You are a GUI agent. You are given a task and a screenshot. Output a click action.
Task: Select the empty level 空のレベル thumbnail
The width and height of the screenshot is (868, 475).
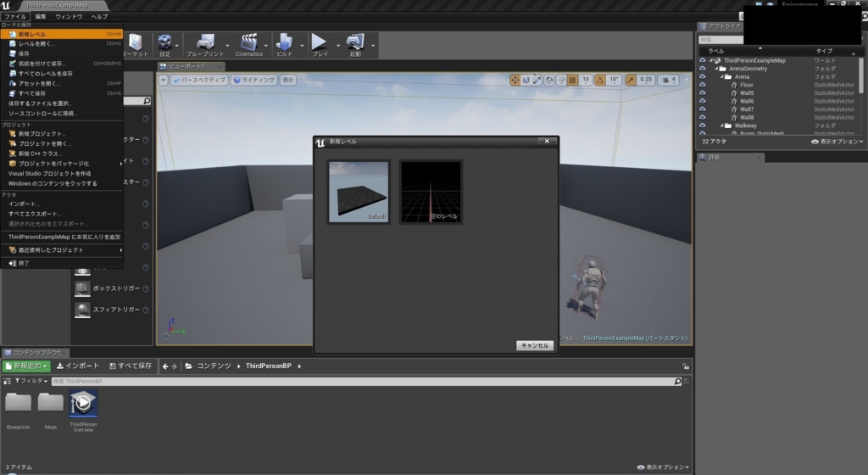[431, 192]
